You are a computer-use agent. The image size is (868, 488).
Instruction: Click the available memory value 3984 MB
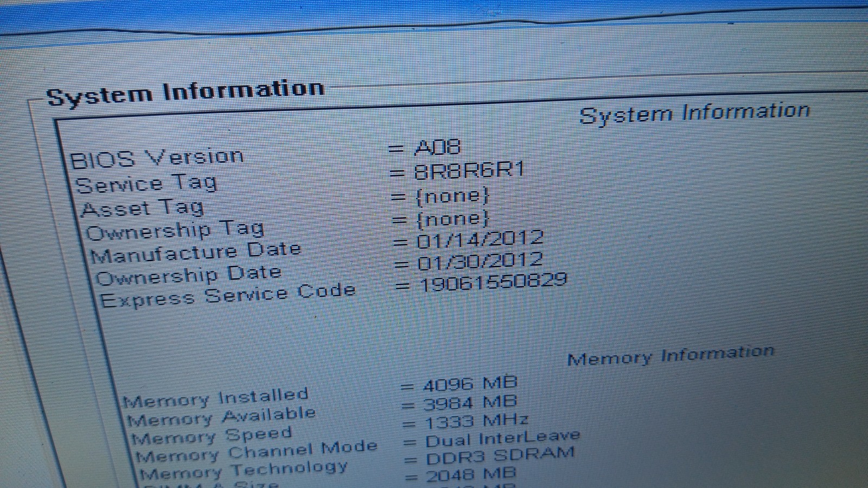coord(470,403)
